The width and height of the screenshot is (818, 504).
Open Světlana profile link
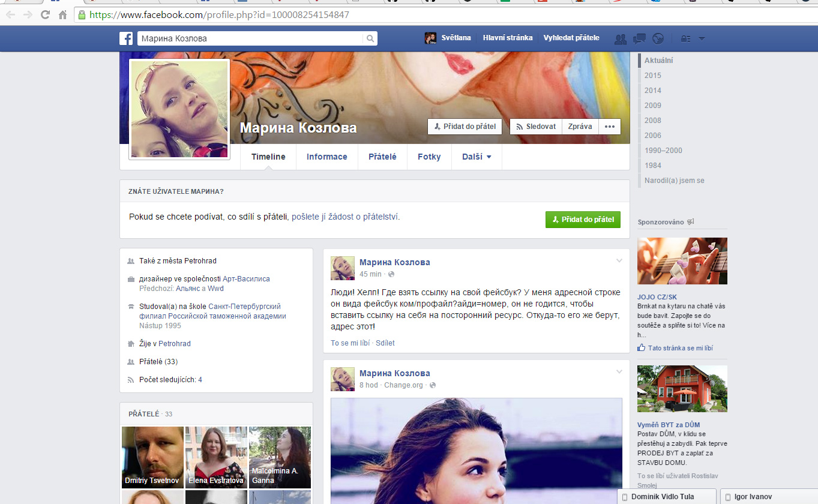(x=448, y=38)
